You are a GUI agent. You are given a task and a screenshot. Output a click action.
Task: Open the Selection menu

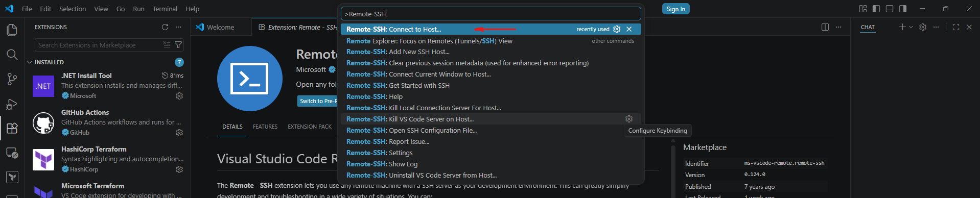click(73, 9)
